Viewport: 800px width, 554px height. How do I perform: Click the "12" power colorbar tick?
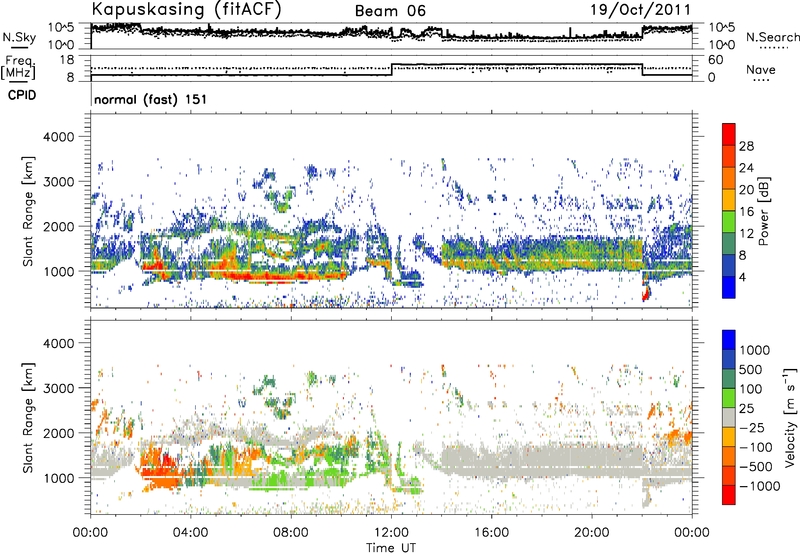pyautogui.click(x=746, y=234)
